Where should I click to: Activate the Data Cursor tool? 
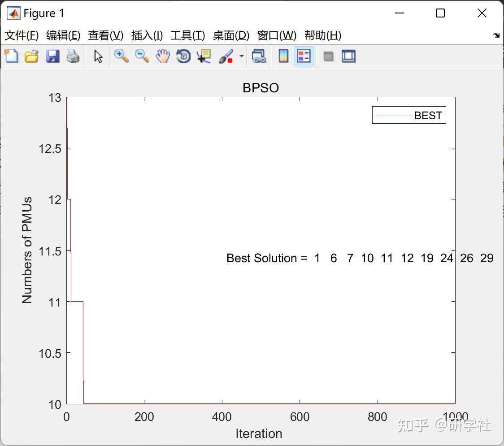click(x=204, y=56)
